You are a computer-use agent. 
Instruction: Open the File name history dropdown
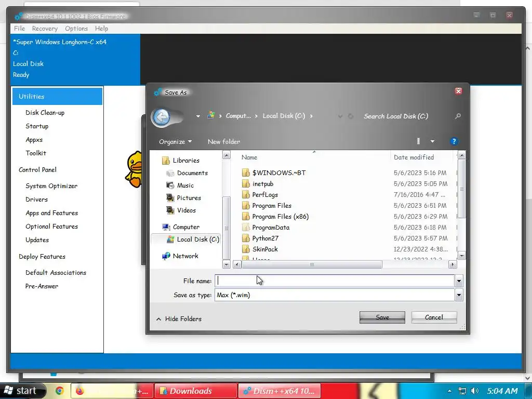pos(459,281)
